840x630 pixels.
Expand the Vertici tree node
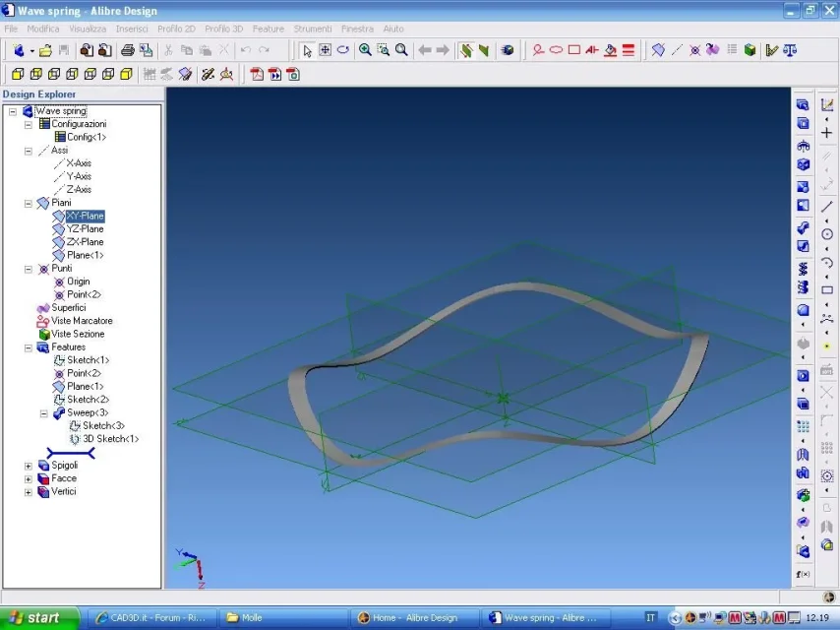(29, 492)
